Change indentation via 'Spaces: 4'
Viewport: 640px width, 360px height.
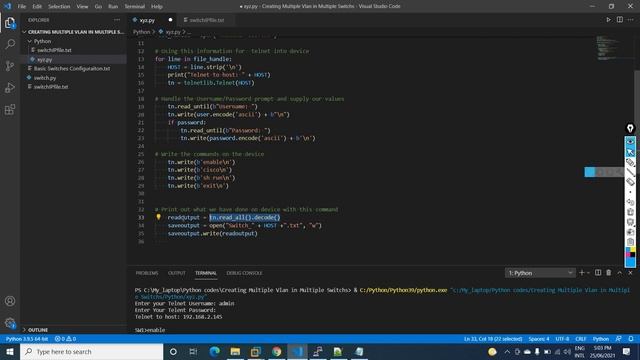(539, 339)
